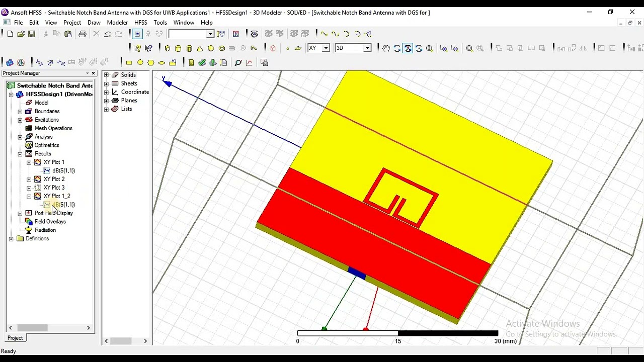The height and width of the screenshot is (362, 644).
Task: Click the New project icon
Action: [x=10, y=34]
